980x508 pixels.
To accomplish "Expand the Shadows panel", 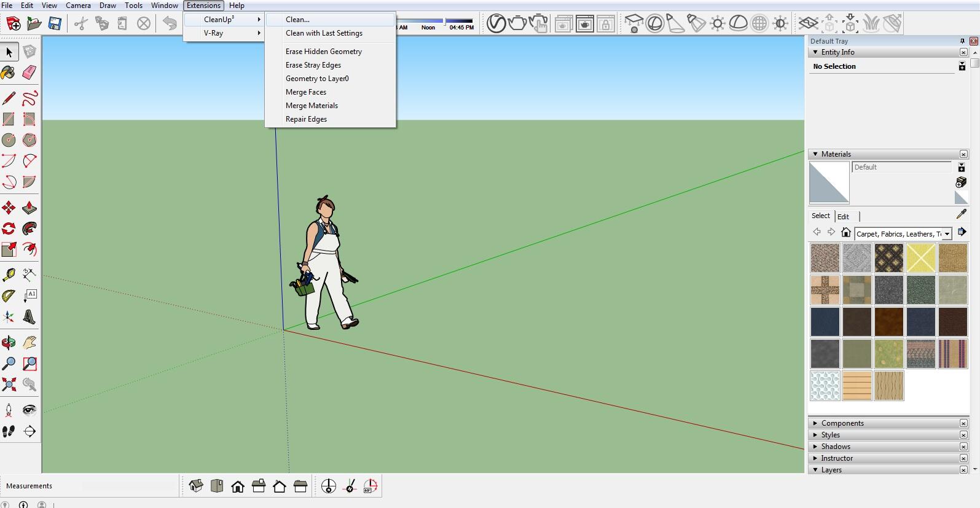I will (836, 447).
